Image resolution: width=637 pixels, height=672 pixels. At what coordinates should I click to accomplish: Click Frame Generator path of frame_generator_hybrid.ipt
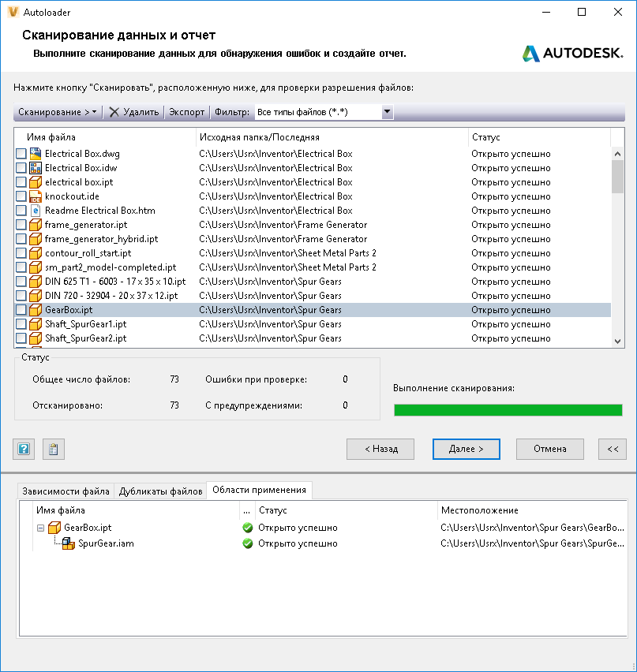click(283, 239)
